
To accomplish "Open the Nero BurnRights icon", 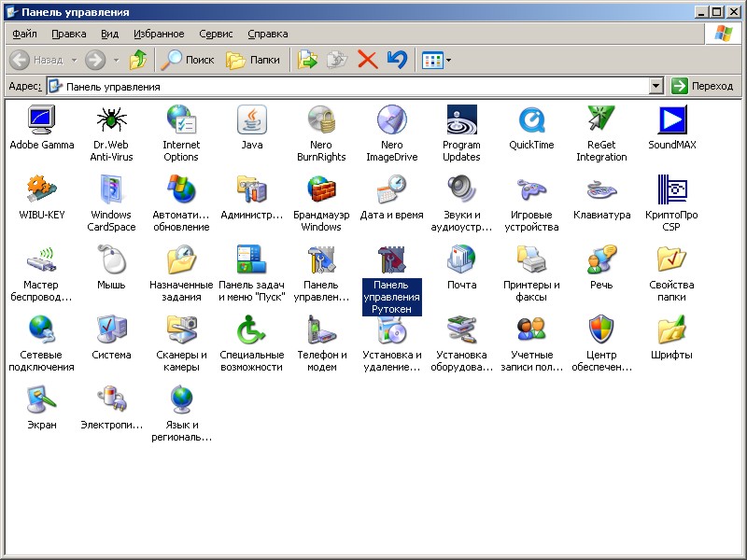I will [x=321, y=120].
